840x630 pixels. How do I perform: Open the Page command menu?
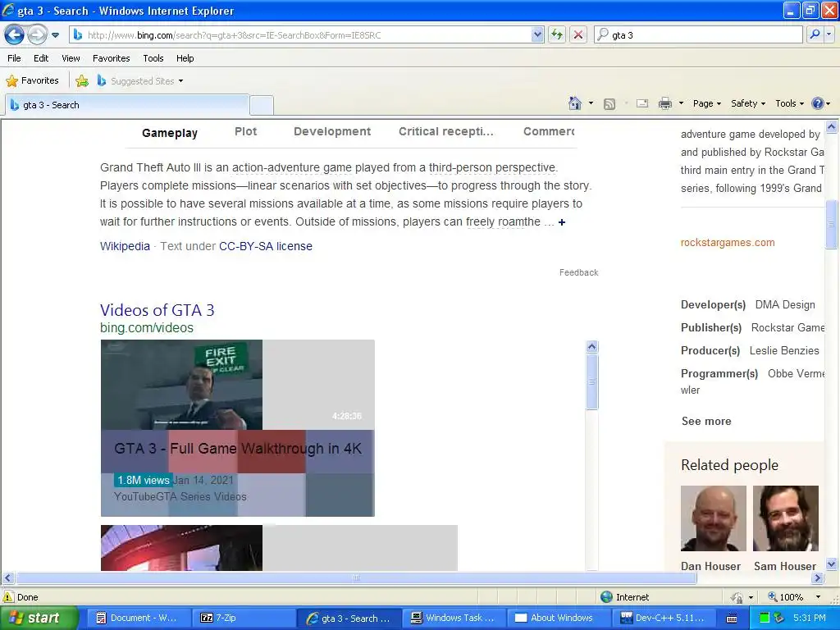pyautogui.click(x=707, y=103)
